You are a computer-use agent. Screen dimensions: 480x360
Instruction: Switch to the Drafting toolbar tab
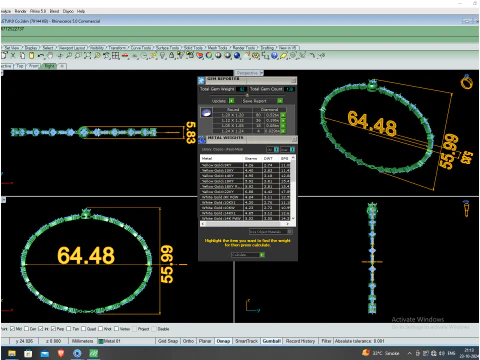267,48
